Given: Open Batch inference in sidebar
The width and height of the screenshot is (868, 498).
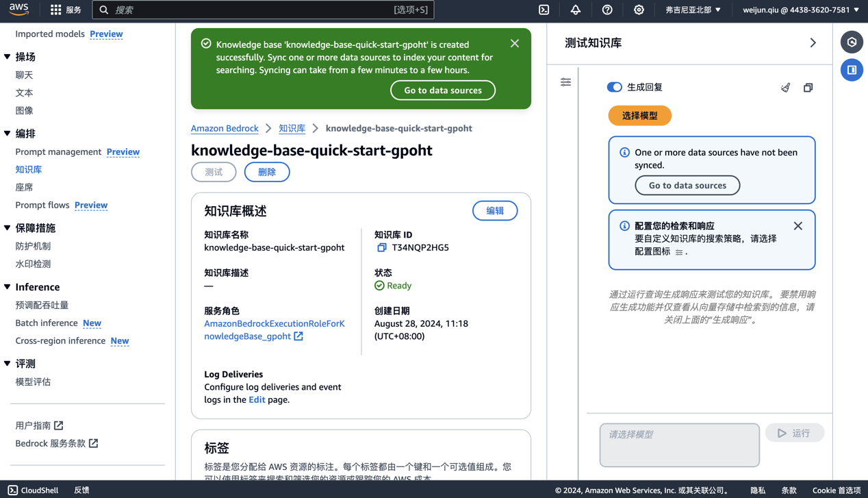Looking at the screenshot, I should click(47, 323).
